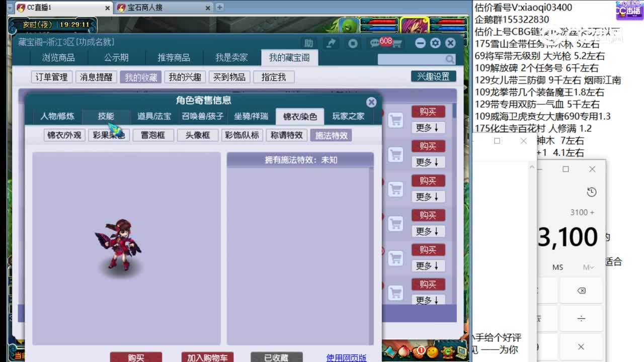Expand the bottom-most 更多 dropdown

click(428, 300)
